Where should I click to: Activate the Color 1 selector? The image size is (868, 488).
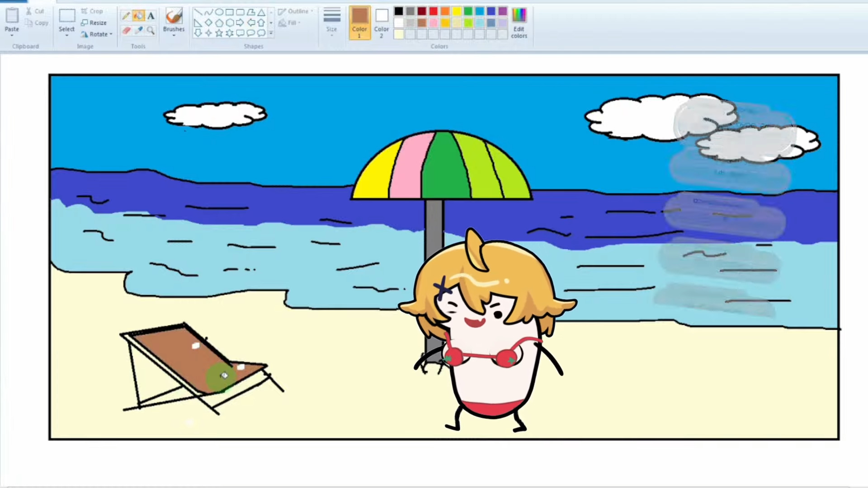click(359, 23)
